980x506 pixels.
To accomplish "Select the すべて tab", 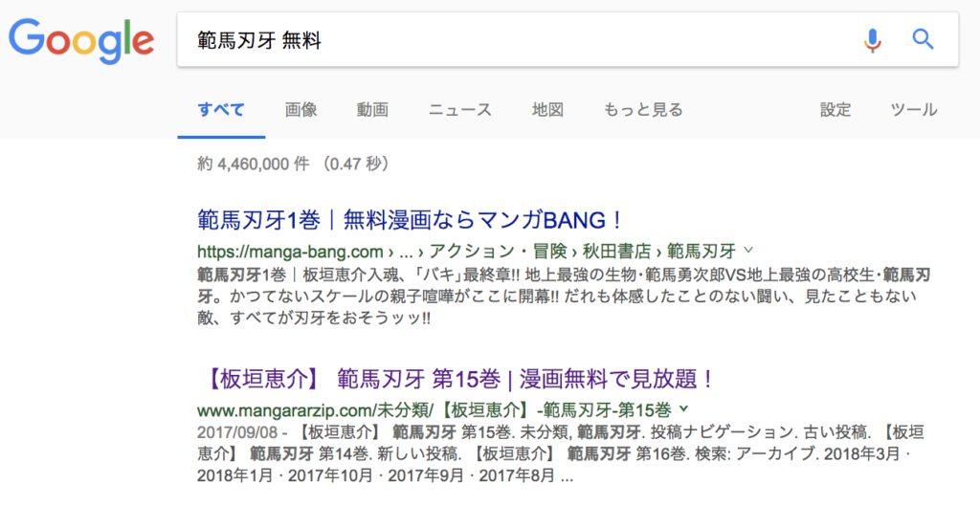I will 221,110.
